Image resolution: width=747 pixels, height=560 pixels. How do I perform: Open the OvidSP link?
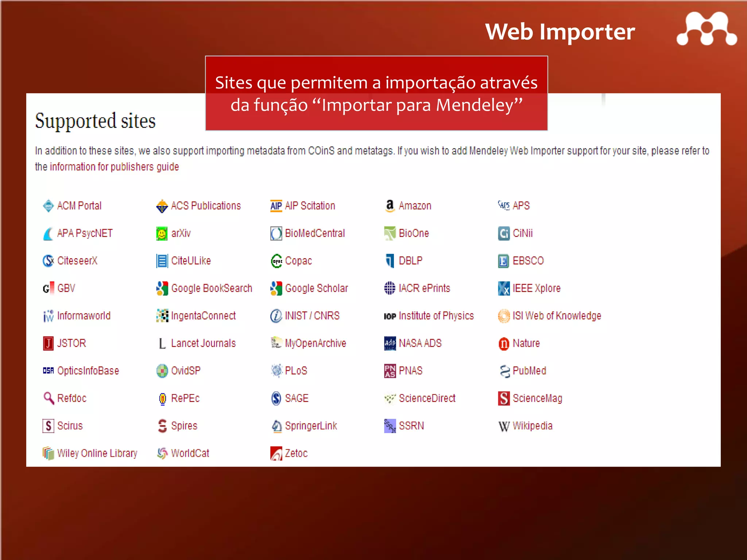186,371
